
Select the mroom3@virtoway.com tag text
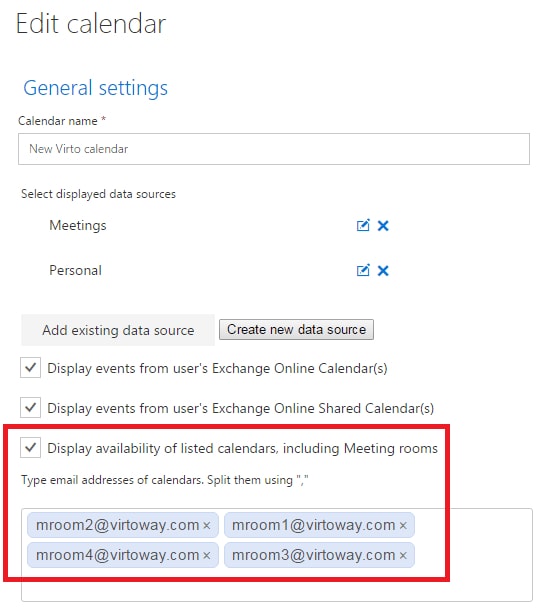pyautogui.click(x=314, y=555)
